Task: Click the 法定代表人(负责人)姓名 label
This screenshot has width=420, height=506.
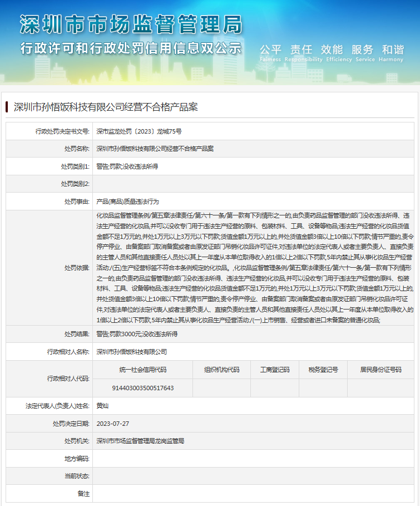Action: coord(57,406)
